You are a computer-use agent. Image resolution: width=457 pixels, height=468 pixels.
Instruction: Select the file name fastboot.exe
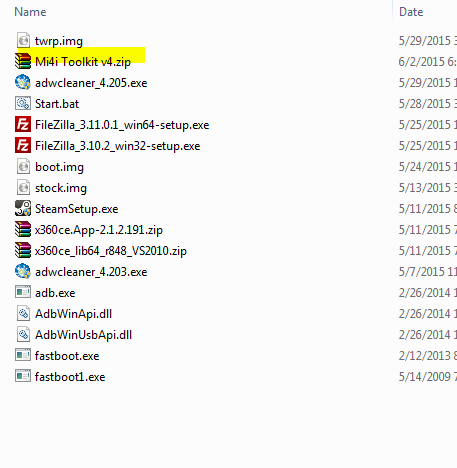click(x=67, y=356)
